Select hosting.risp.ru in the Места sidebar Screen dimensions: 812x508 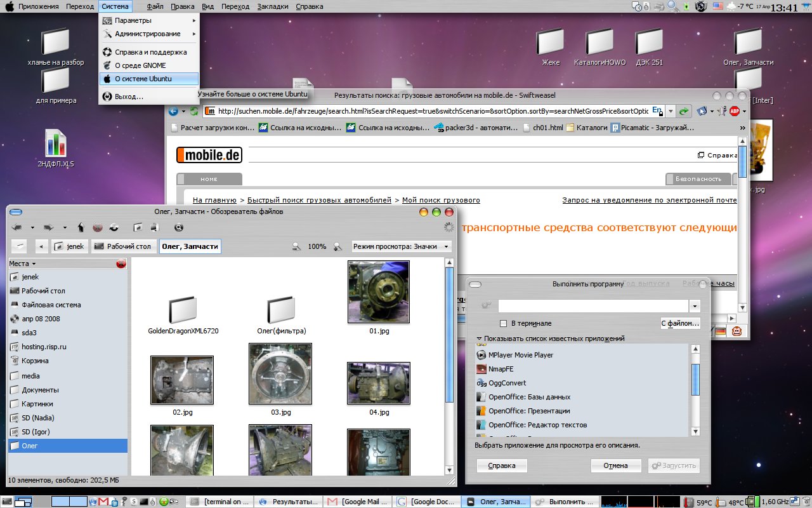pos(68,347)
